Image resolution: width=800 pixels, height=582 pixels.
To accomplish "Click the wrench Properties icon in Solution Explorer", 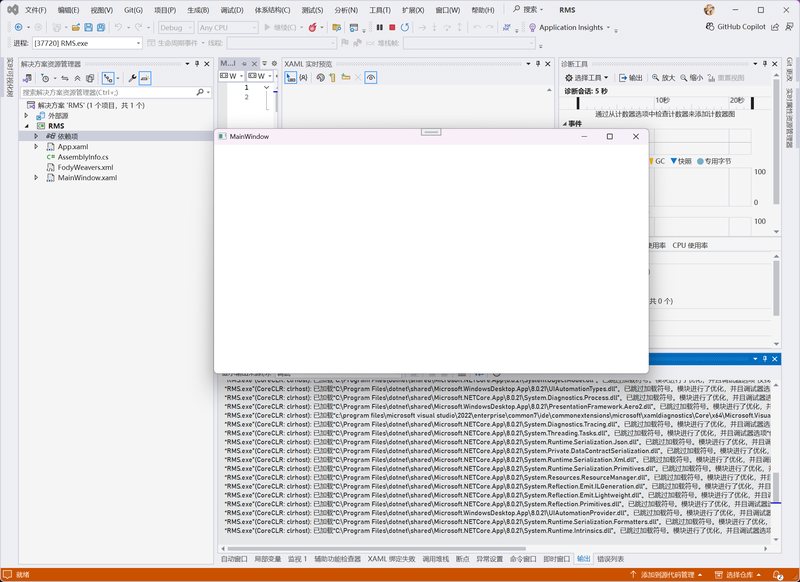I will (131, 77).
